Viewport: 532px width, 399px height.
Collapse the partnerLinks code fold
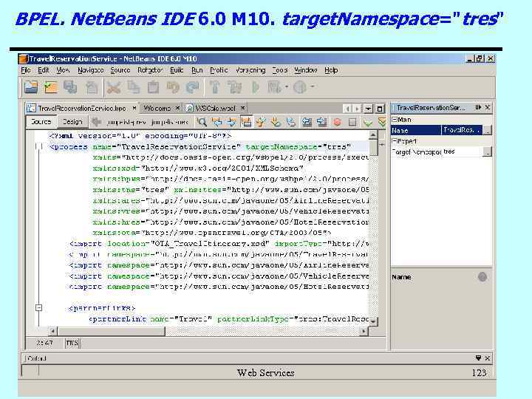coord(38,307)
